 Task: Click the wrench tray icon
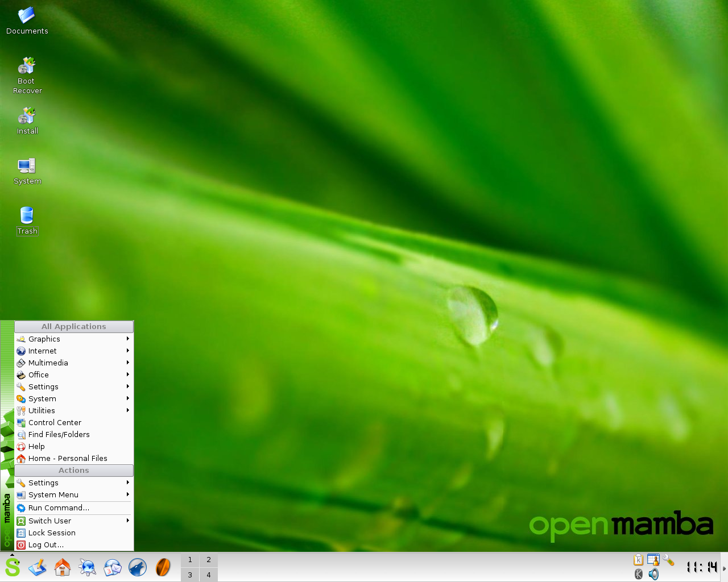(x=668, y=560)
